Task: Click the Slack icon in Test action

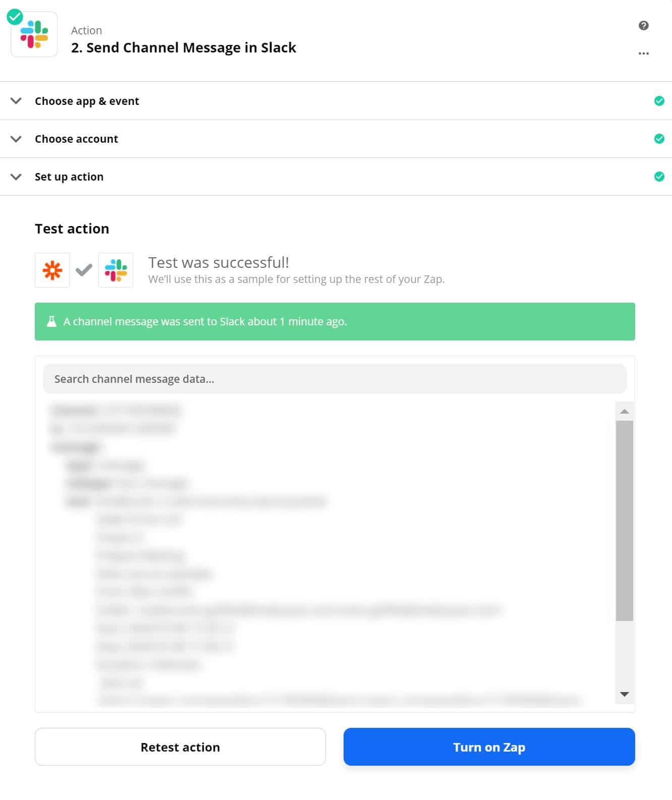Action: pos(116,270)
